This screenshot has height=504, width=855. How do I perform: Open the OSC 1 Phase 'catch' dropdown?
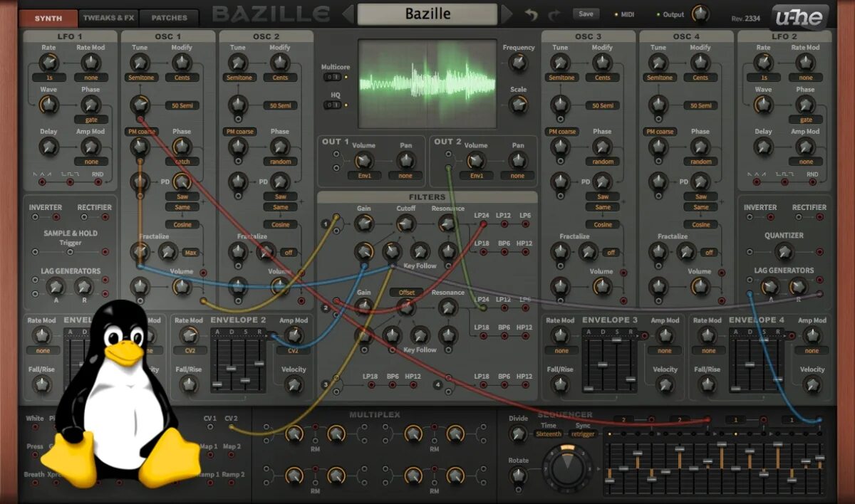pos(182,162)
